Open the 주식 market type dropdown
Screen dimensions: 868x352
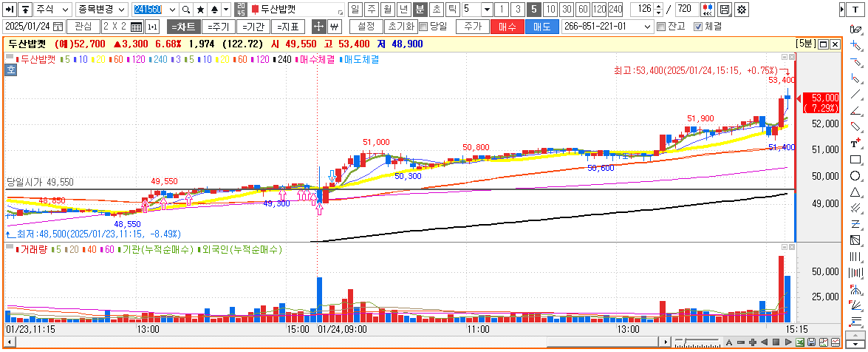pos(53,10)
